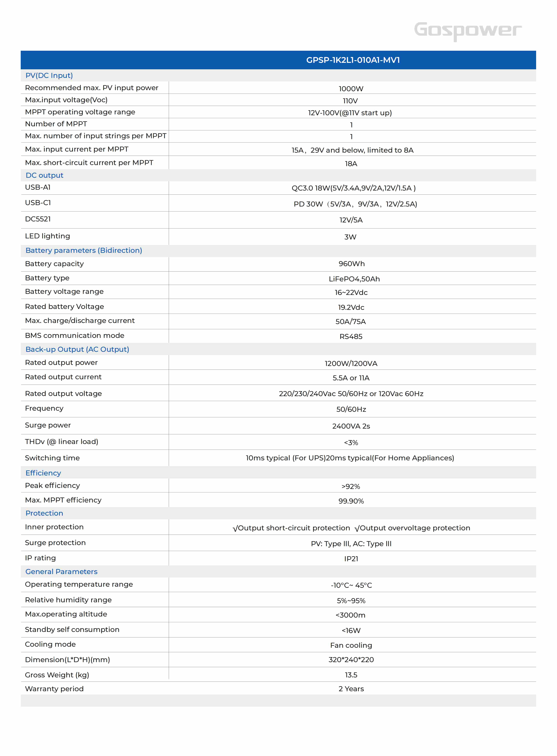557x756 pixels.
Task: Click the 1000W PV input power value
Action: [x=351, y=89]
